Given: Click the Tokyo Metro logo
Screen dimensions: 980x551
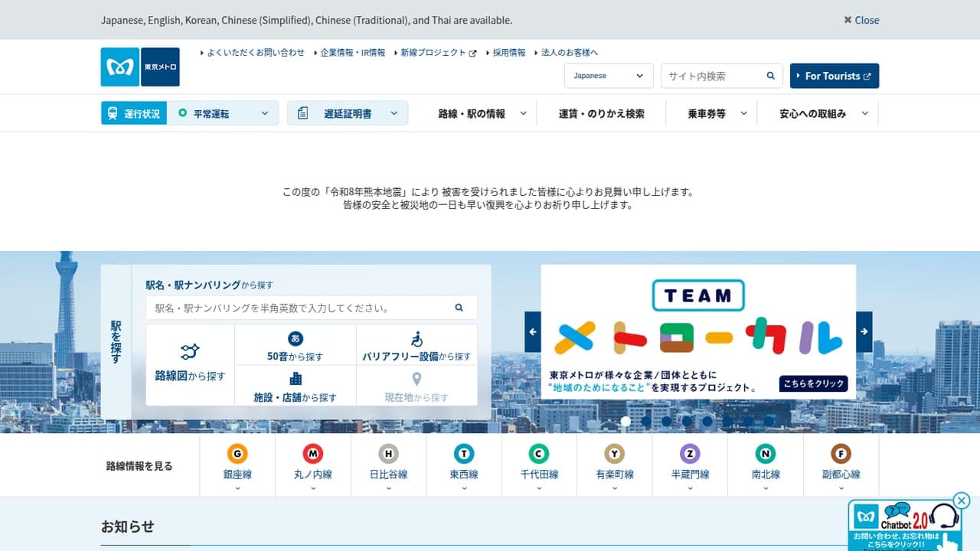Looking at the screenshot, I should tap(142, 67).
